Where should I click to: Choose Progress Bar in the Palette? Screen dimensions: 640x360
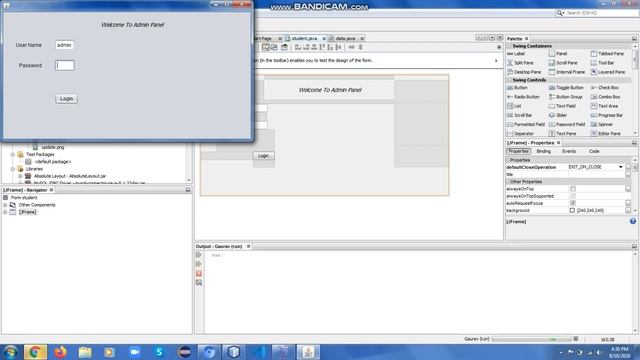[x=607, y=115]
